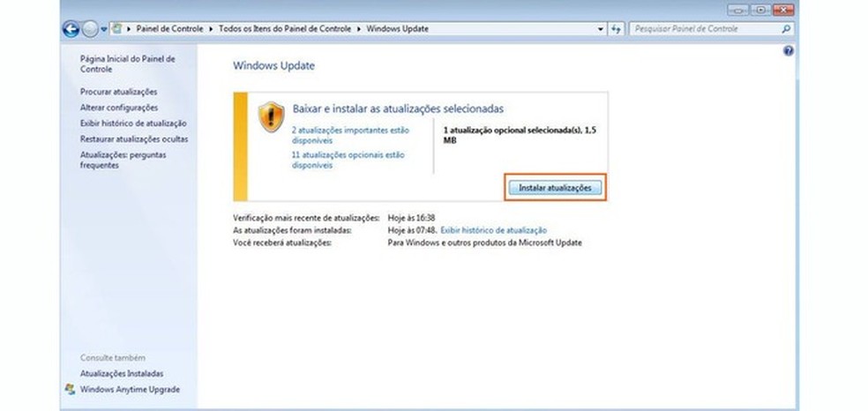The height and width of the screenshot is (411, 868).
Task: Click the Back navigation arrow
Action: tap(71, 29)
